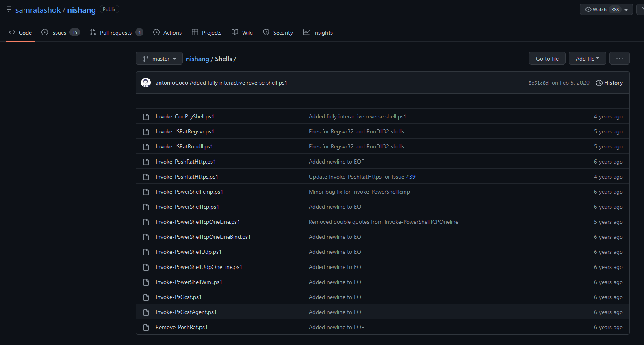Viewport: 644px width, 345px height.
Task: Open issue #39 link
Action: [411, 177]
